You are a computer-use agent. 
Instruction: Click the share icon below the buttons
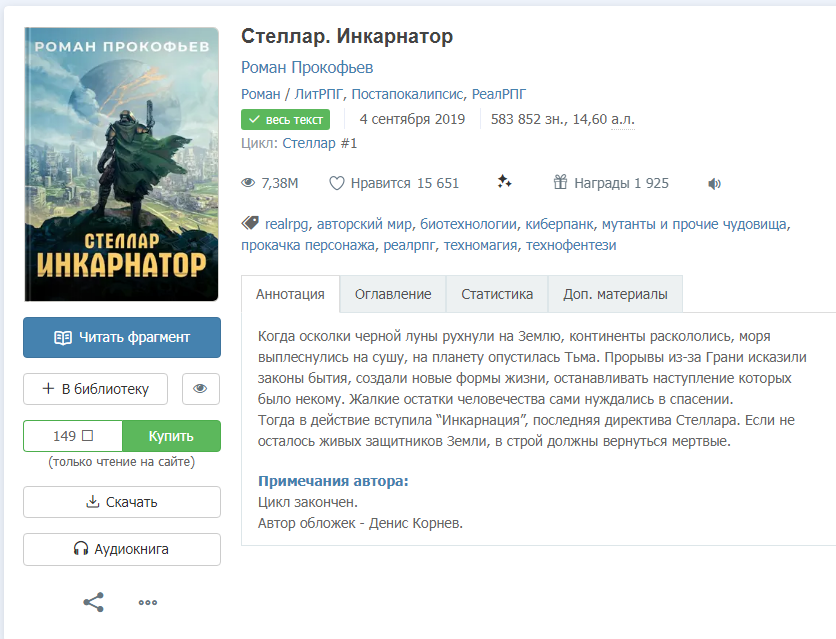pyautogui.click(x=93, y=602)
